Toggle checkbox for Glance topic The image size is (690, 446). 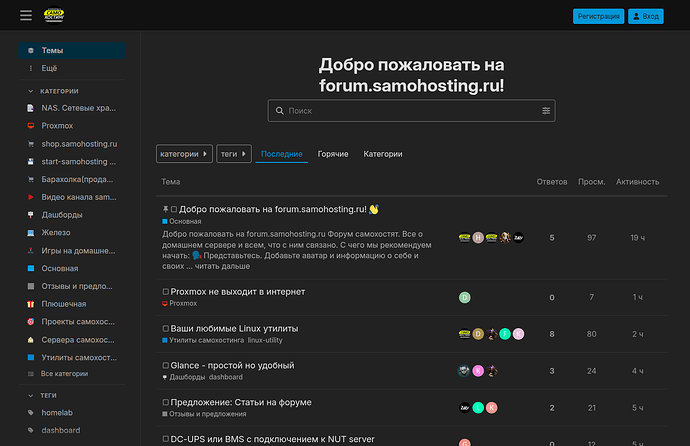click(165, 366)
